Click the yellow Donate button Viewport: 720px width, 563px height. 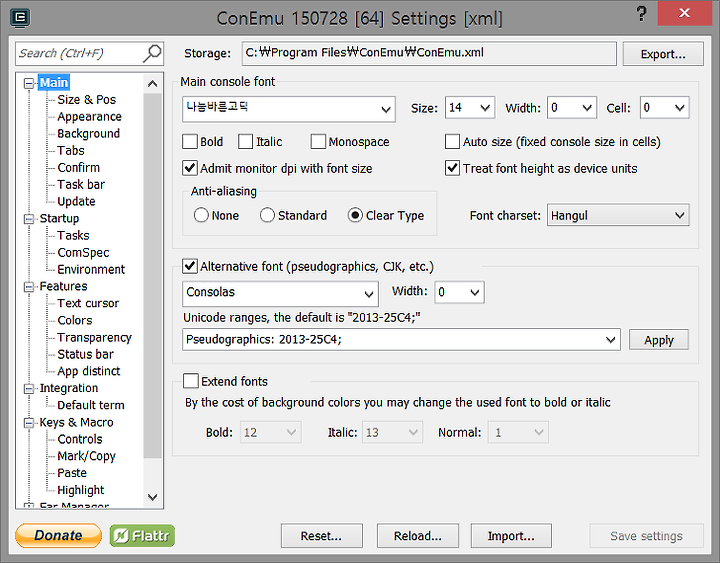(58, 535)
